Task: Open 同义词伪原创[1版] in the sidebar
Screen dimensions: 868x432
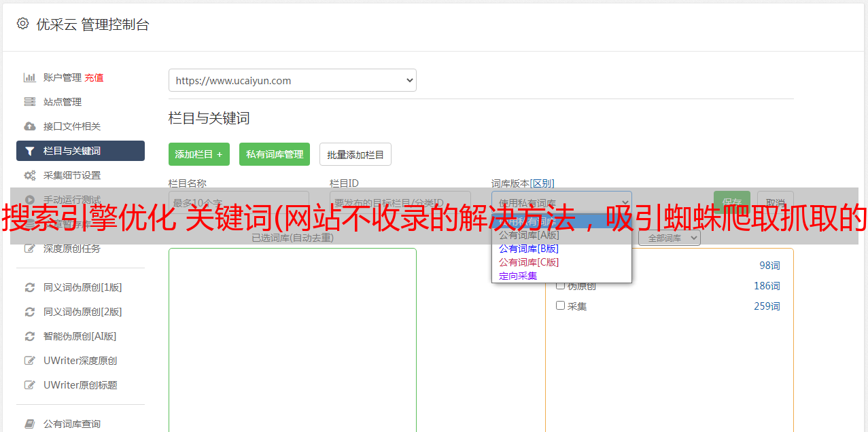Action: 83,287
